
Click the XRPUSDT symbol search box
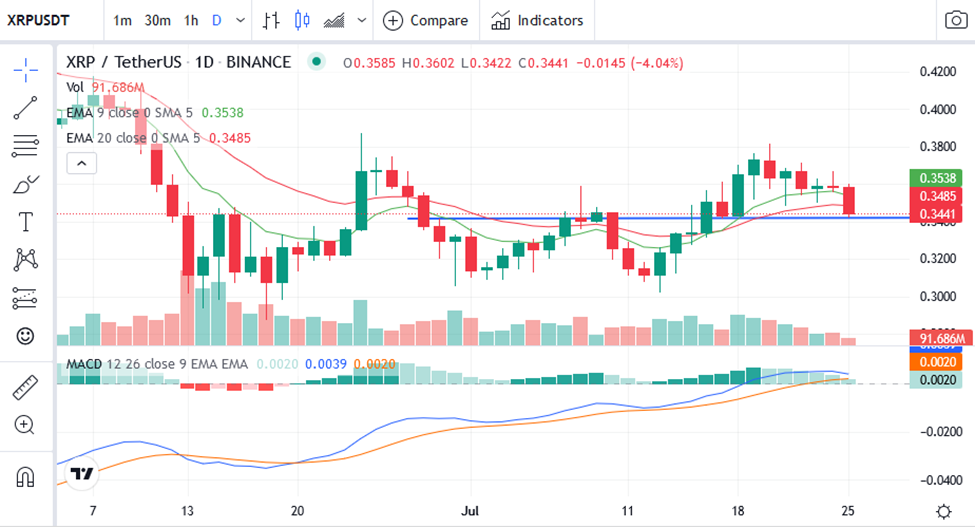coord(39,21)
